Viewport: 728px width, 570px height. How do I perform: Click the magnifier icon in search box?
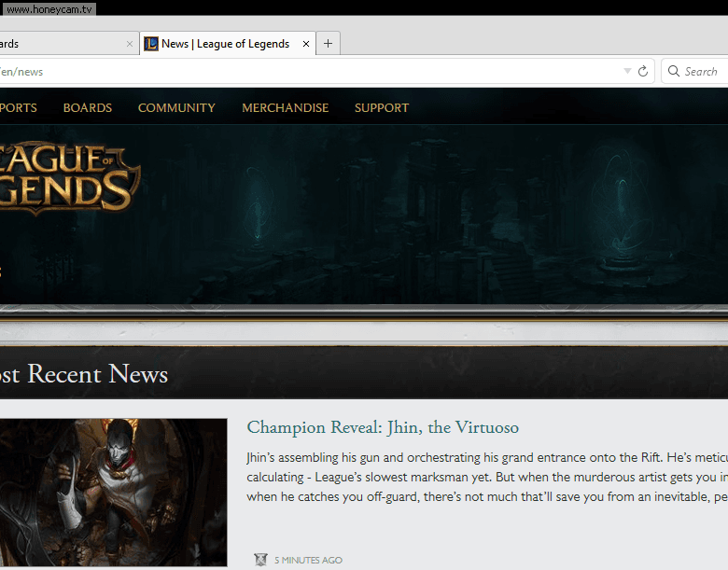[674, 71]
